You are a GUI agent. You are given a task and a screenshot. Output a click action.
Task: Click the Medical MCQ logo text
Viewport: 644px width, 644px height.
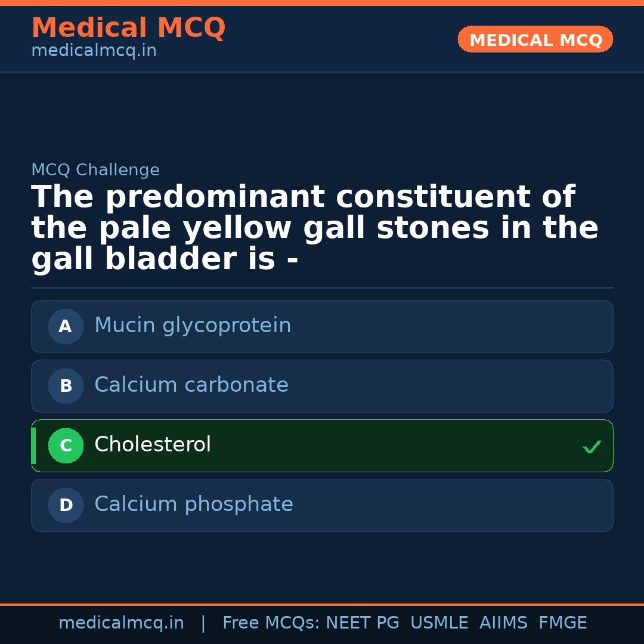pos(128,27)
